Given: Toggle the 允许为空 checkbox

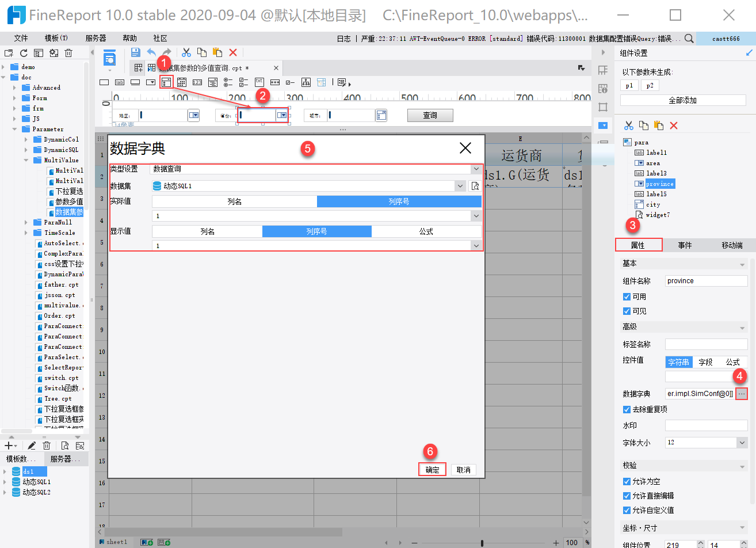Looking at the screenshot, I should pos(627,481).
